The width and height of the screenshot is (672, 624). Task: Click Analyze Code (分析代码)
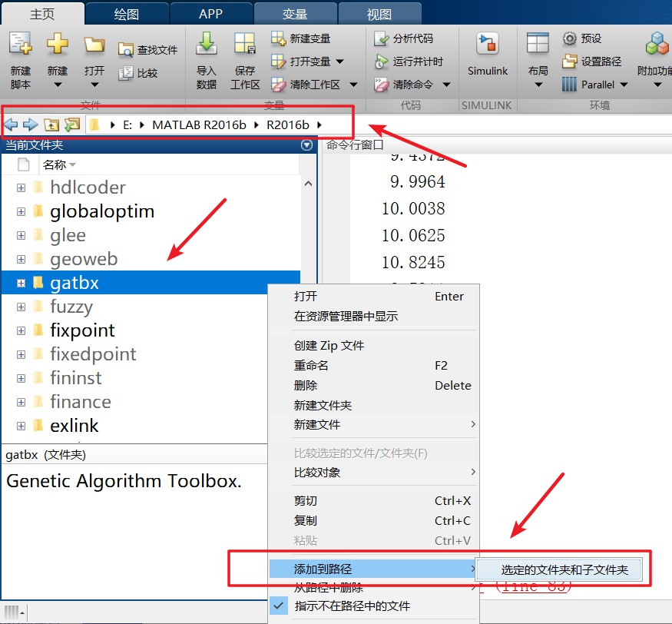[x=403, y=38]
